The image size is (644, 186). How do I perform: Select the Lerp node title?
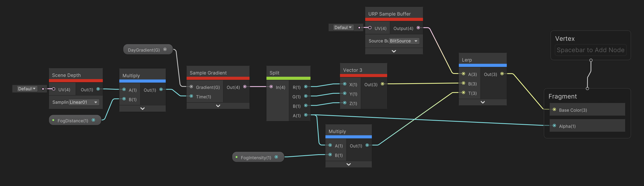[x=467, y=60]
